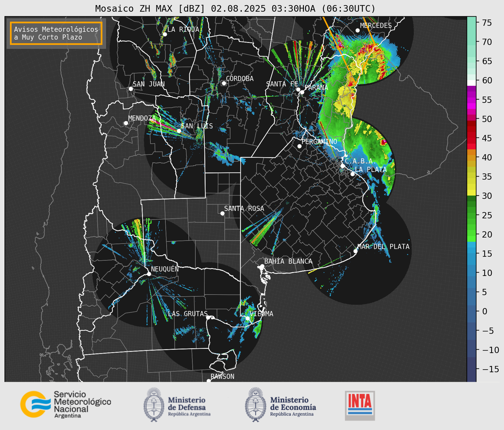Viewport: 504px width, 430px height.
Task: Click the BAHÍA BLANCA city label
Action: 288,261
